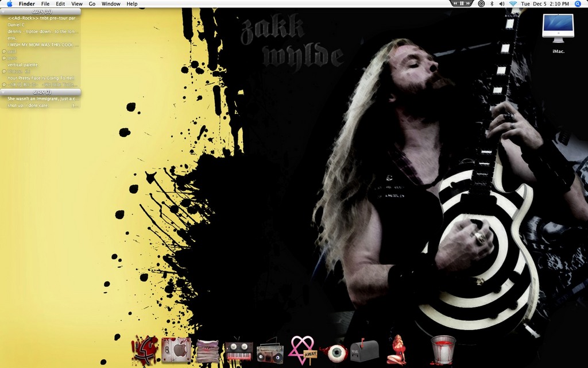Select buddy vertical palette
Image resolution: width=588 pixels, height=368 pixels.
point(41,64)
